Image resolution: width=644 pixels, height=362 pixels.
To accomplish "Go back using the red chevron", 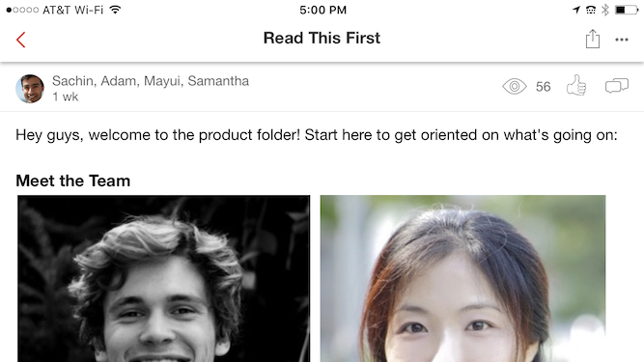I will click(x=21, y=40).
